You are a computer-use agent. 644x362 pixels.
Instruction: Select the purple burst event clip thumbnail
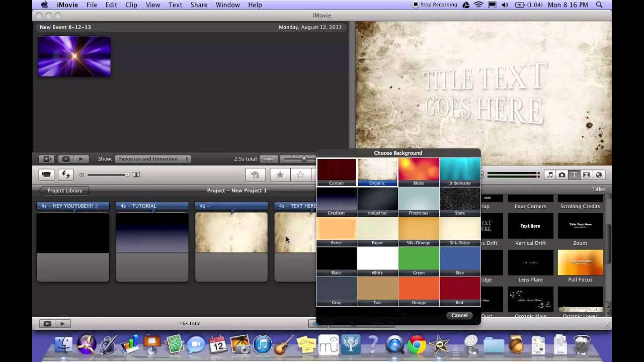pyautogui.click(x=74, y=56)
